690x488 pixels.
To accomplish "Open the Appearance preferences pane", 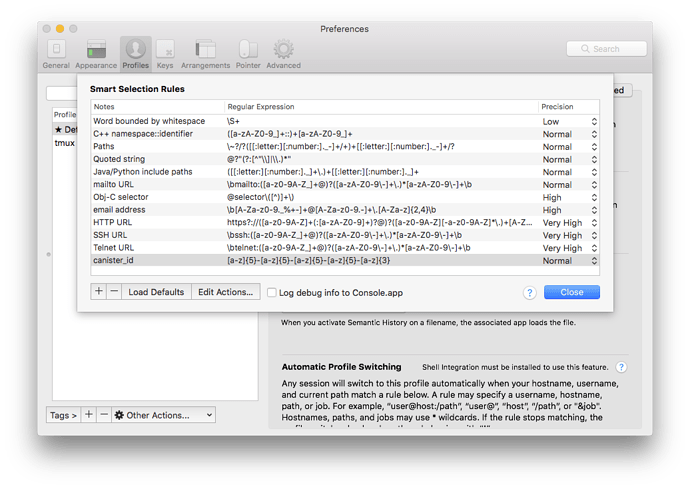I will point(96,54).
